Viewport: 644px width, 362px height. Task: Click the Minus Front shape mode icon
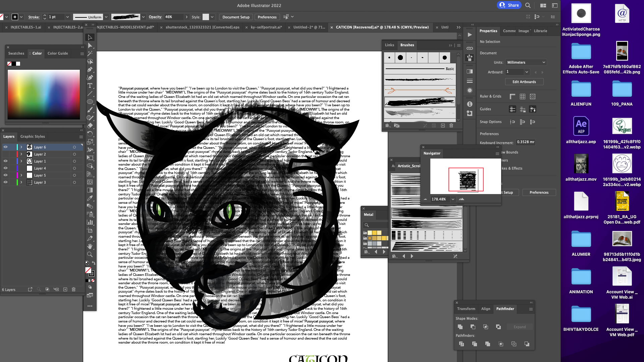(x=473, y=327)
